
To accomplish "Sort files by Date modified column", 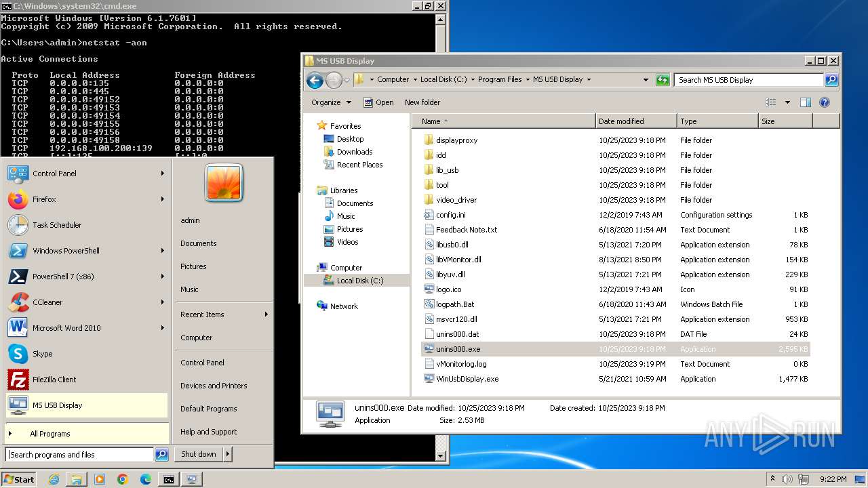I will [x=636, y=121].
